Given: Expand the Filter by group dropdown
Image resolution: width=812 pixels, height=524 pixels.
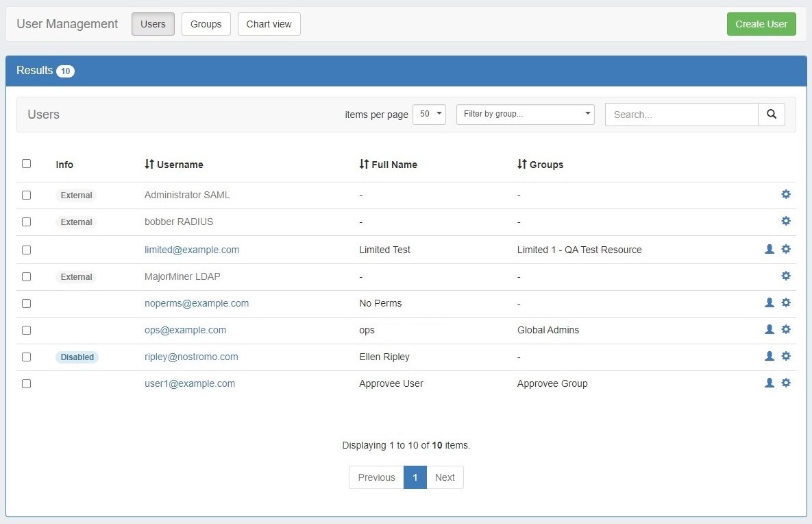Looking at the screenshot, I should 525,115.
